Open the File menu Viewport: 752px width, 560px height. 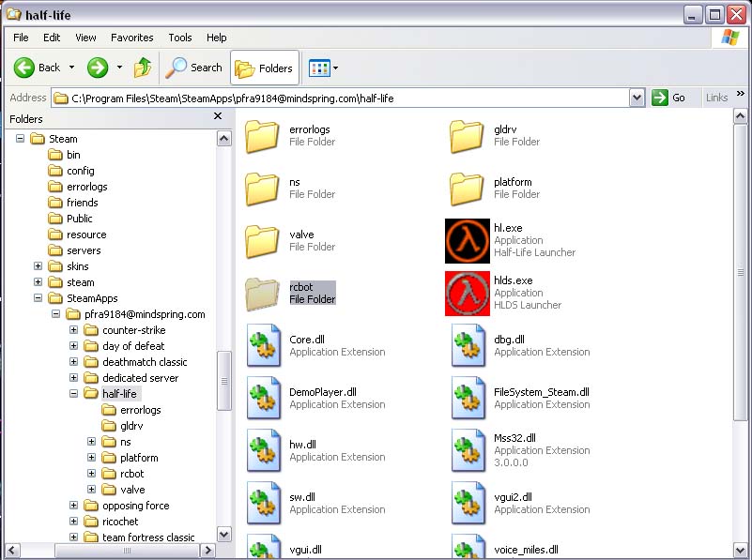(21, 38)
